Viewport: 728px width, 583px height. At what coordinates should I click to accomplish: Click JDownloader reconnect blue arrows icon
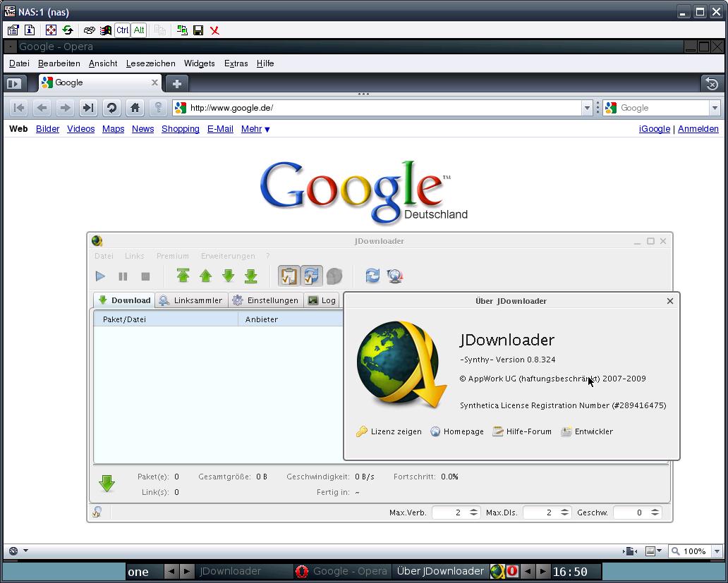coord(372,276)
